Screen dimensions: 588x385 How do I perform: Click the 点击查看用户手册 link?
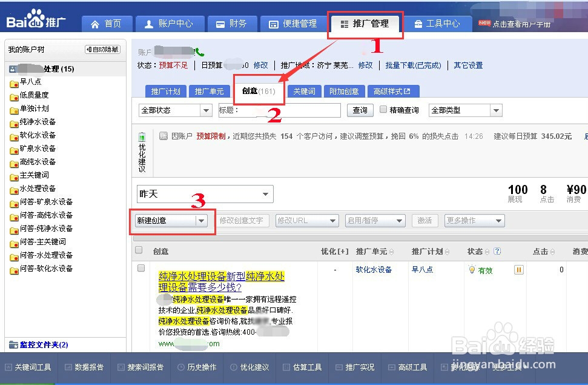click(x=521, y=24)
